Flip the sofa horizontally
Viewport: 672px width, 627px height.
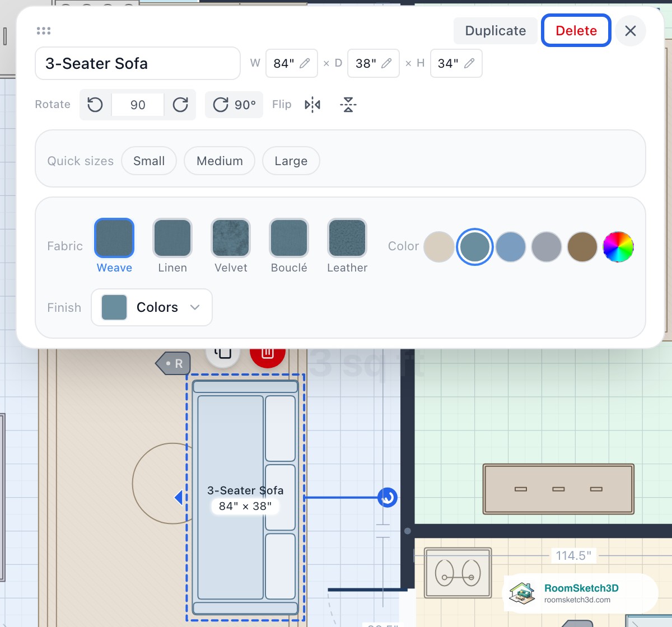pyautogui.click(x=312, y=105)
